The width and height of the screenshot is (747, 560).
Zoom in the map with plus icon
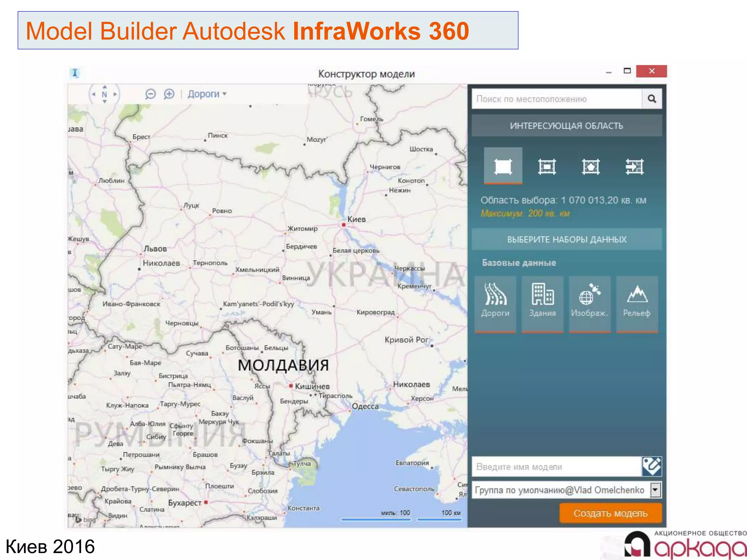coord(169,94)
